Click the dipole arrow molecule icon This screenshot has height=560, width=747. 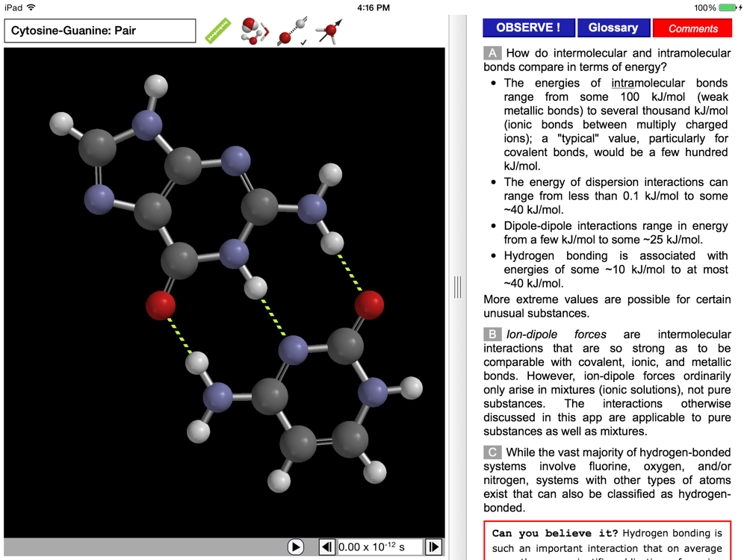point(329,31)
